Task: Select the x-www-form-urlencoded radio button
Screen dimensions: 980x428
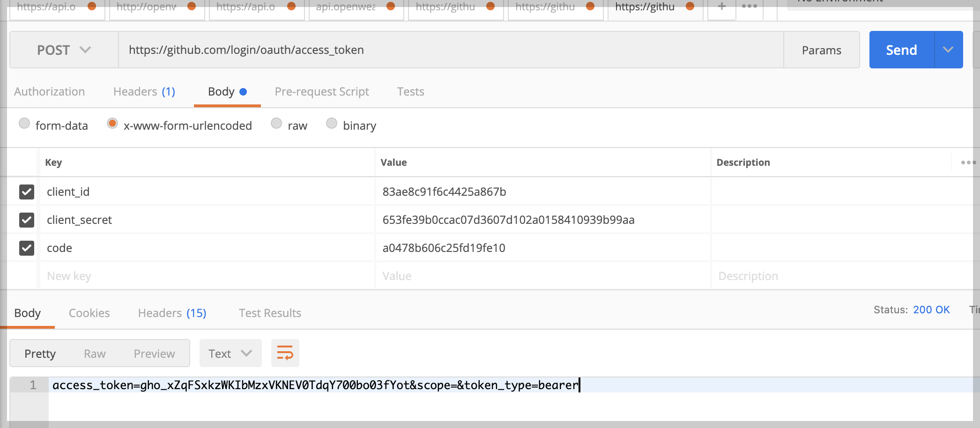Action: pos(112,123)
